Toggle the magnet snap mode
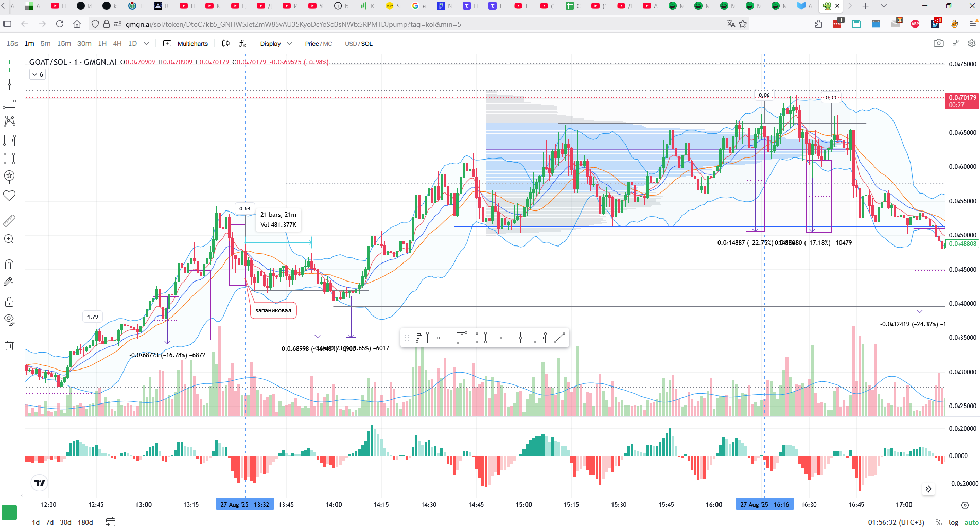The image size is (980, 527). 9,265
